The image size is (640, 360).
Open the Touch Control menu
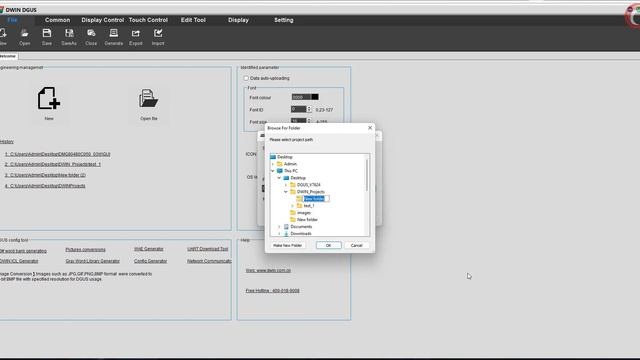[148, 20]
